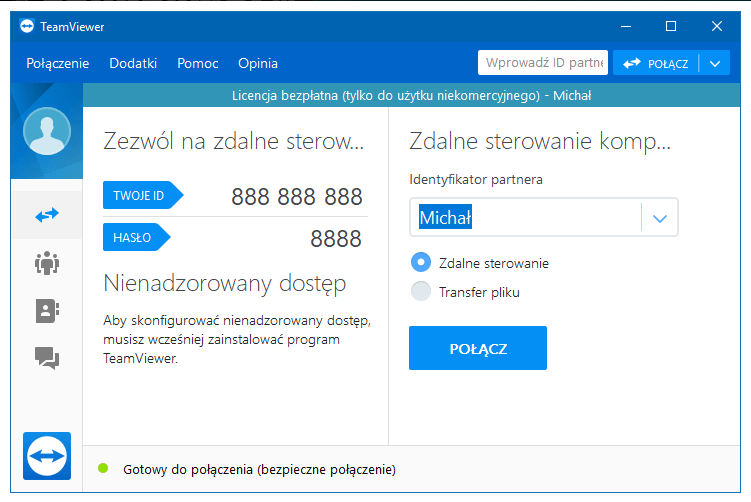Close the TeamViewer window
This screenshot has width=751, height=502.
(x=717, y=26)
